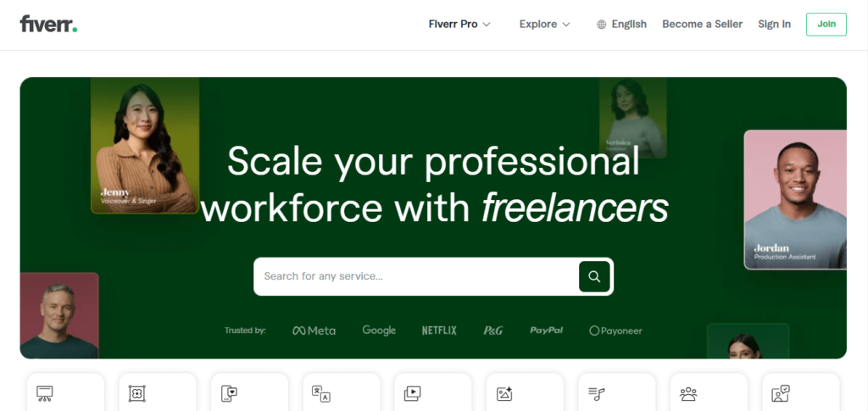Click the fiverr logo
The image size is (868, 411).
click(48, 25)
